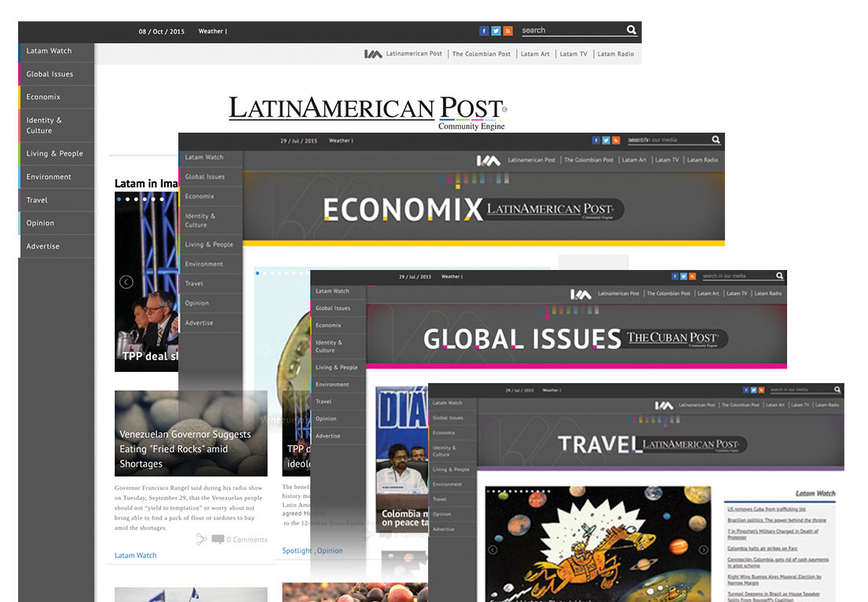The width and height of the screenshot is (868, 602).
Task: Click the Latam Watch heading on the Travel page
Action: click(815, 494)
